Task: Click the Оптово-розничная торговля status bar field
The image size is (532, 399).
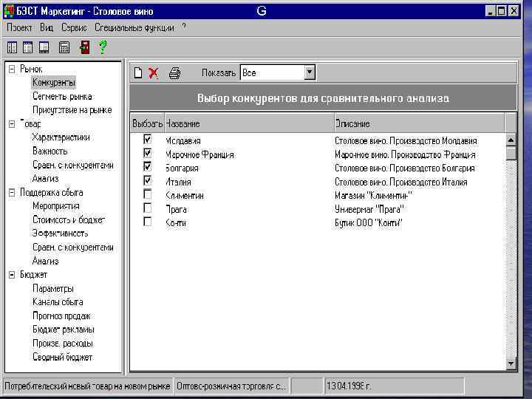Action: (231, 386)
